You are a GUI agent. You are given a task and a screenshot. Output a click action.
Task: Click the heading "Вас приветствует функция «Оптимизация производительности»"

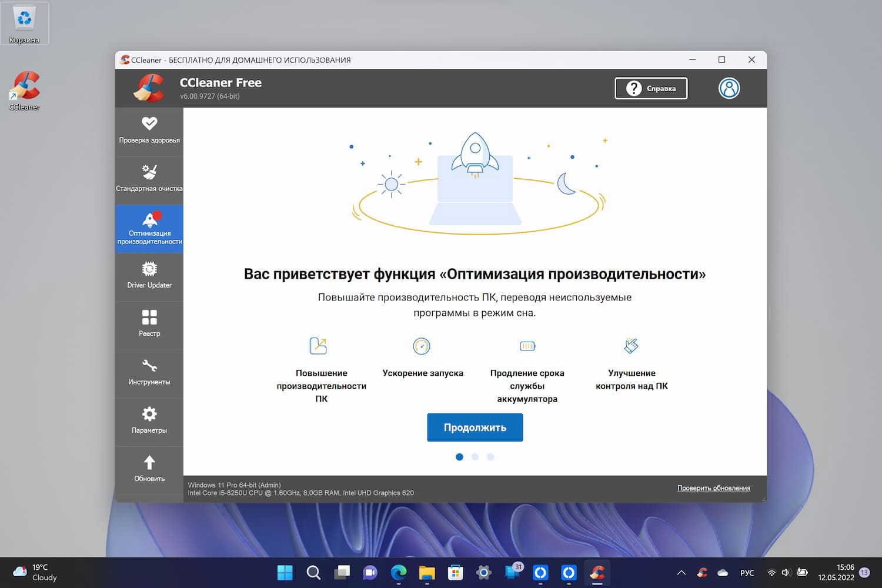[x=475, y=274]
